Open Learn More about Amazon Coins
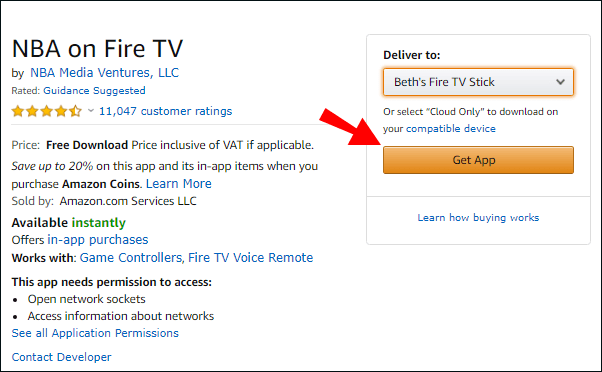This screenshot has width=602, height=372. click(x=179, y=184)
